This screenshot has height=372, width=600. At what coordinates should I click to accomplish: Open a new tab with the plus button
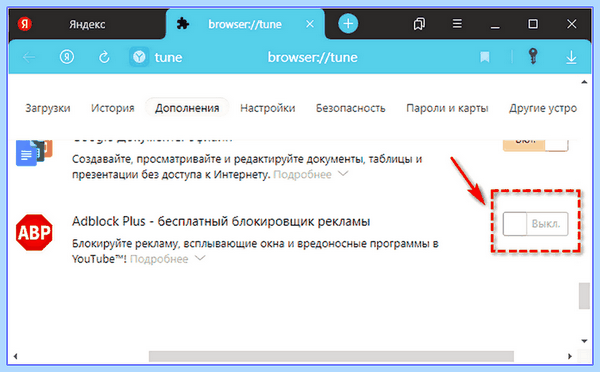click(x=348, y=24)
